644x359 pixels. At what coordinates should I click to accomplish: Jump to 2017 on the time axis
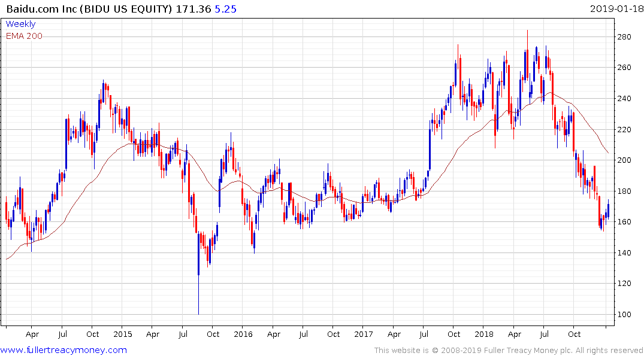pyautogui.click(x=363, y=334)
